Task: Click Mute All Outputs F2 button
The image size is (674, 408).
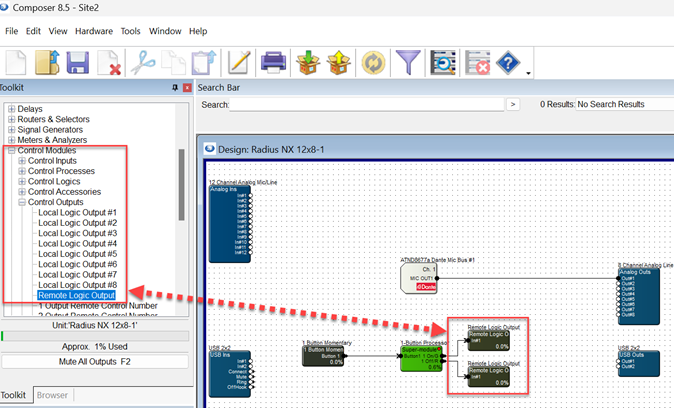Action: pos(94,361)
